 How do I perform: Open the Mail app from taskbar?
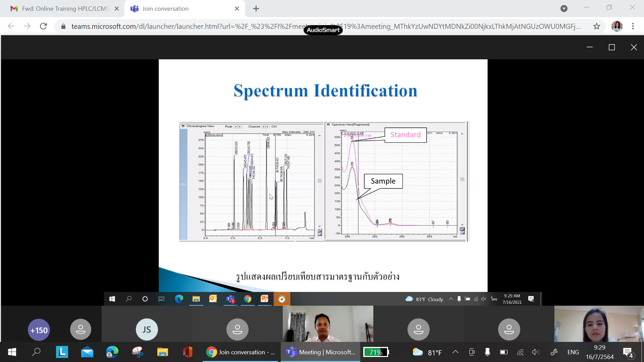coord(87,352)
